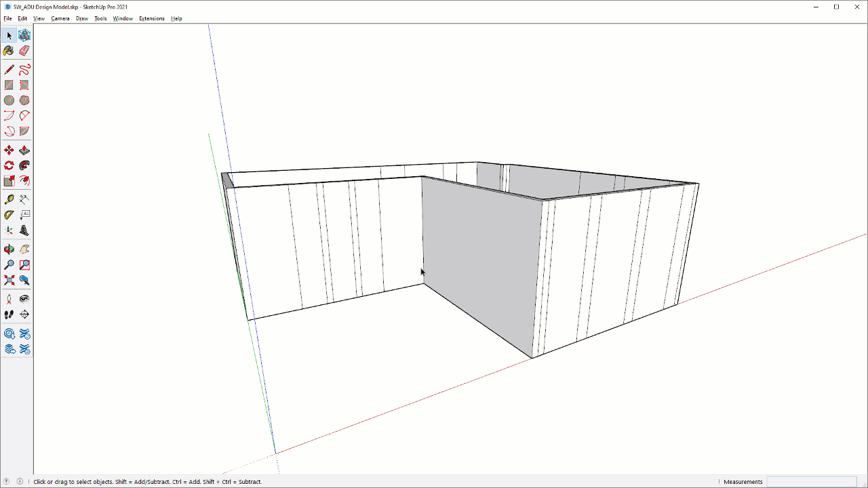Open the Window menu
Image resolution: width=868 pixels, height=488 pixels.
pyautogui.click(x=123, y=18)
